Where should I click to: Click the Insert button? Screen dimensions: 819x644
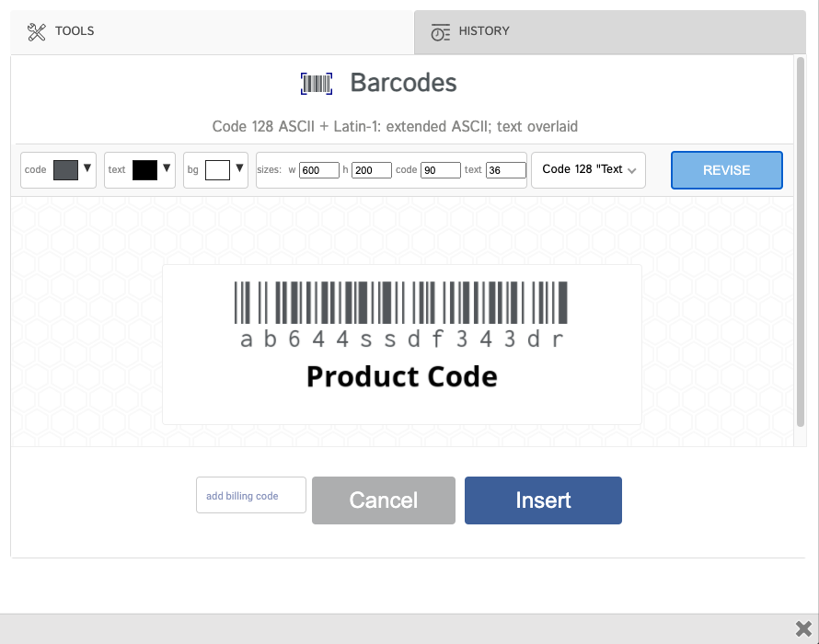tap(543, 500)
